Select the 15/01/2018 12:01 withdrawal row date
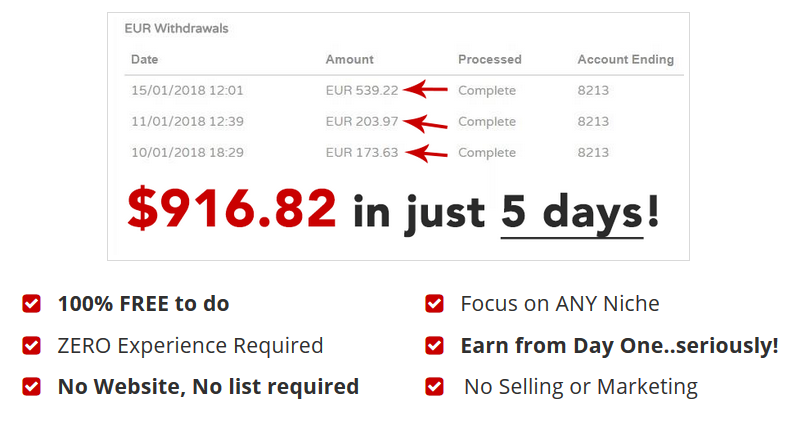 point(187,90)
